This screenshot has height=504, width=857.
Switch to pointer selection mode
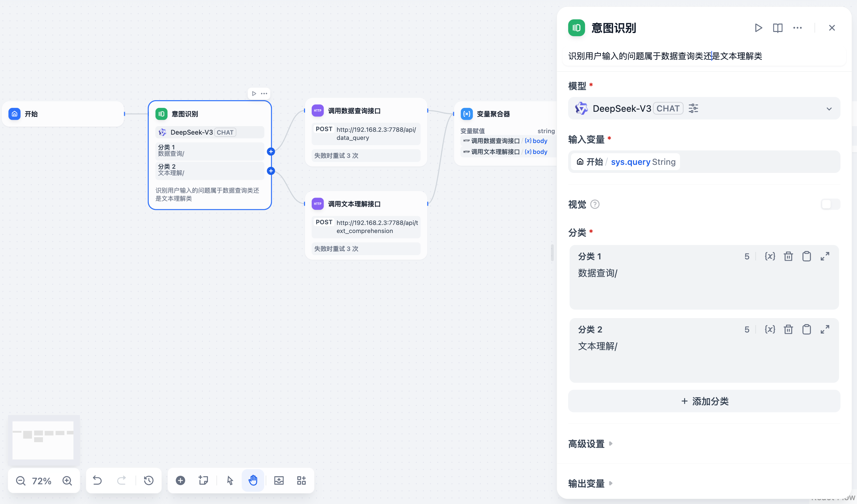coord(230,480)
